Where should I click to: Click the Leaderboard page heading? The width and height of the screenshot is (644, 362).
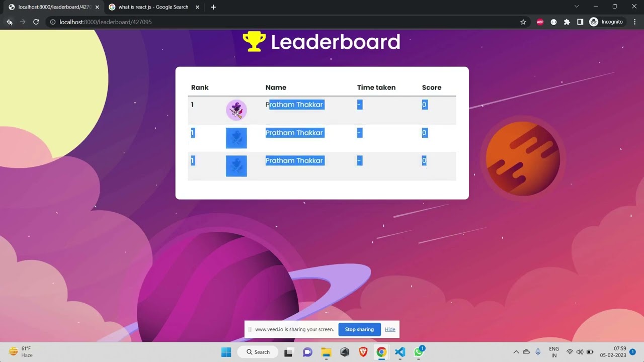tap(336, 42)
